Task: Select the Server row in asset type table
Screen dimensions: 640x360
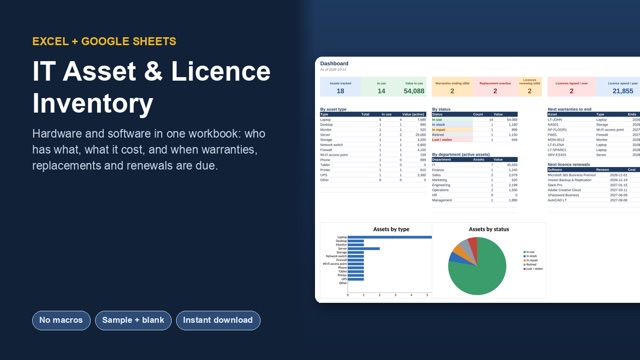Action: [x=373, y=135]
